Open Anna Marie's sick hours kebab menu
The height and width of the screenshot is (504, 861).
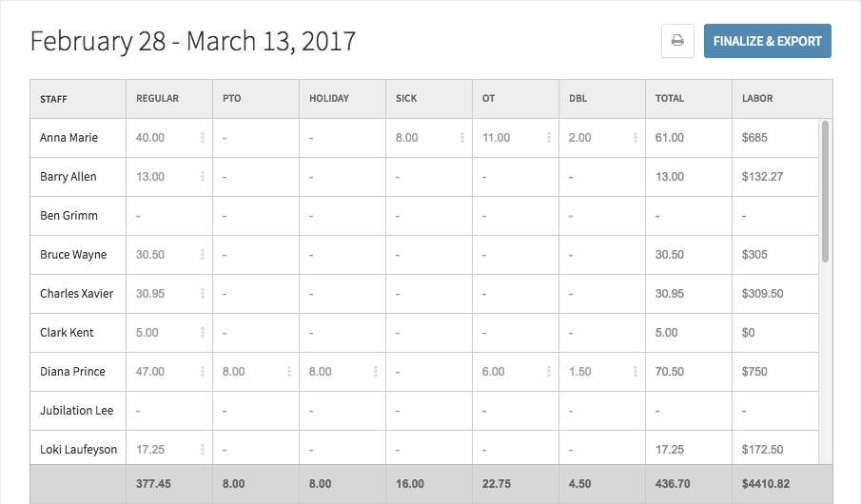pyautogui.click(x=462, y=138)
